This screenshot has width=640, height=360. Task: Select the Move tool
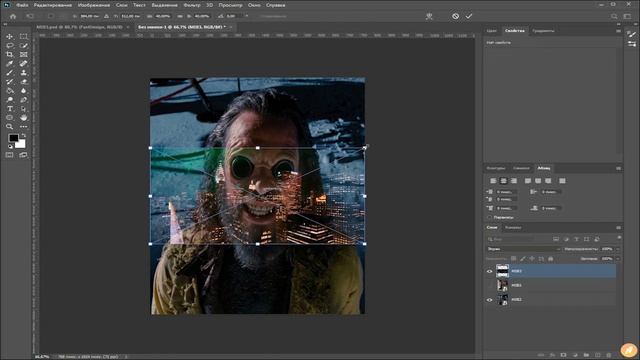9,37
